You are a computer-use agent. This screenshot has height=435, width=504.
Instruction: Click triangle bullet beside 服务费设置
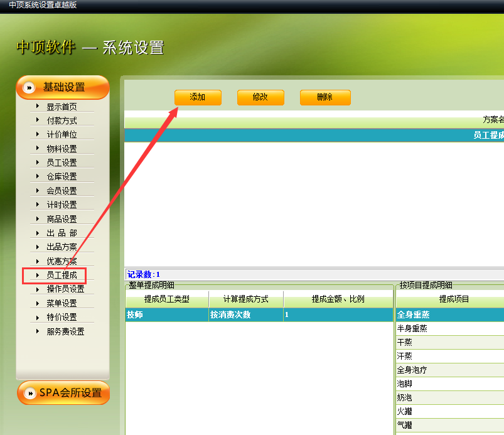38,331
